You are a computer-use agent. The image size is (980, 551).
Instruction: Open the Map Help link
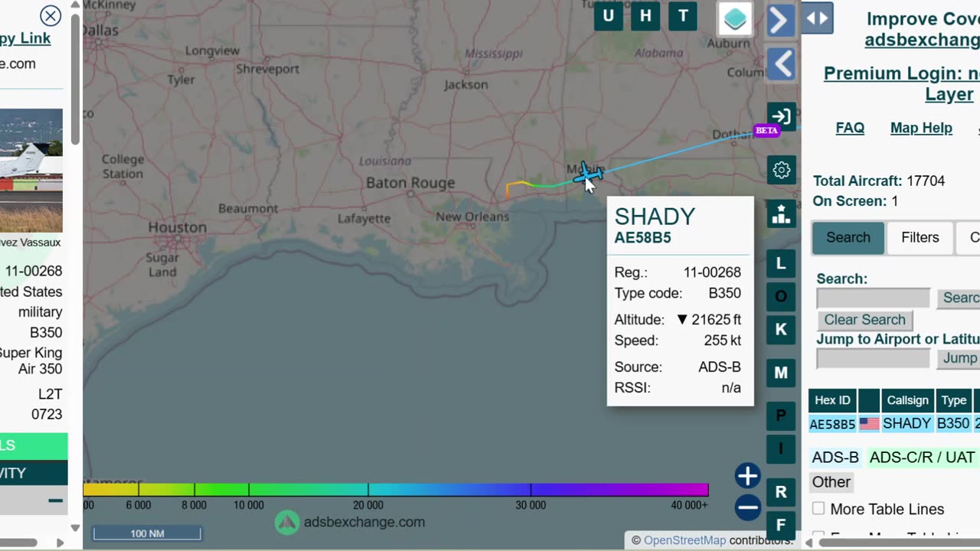(x=921, y=128)
